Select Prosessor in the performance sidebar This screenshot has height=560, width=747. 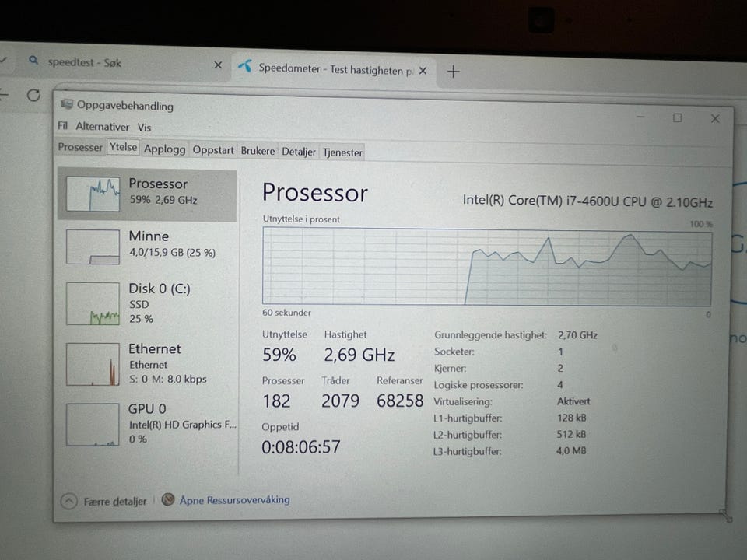[x=147, y=195]
